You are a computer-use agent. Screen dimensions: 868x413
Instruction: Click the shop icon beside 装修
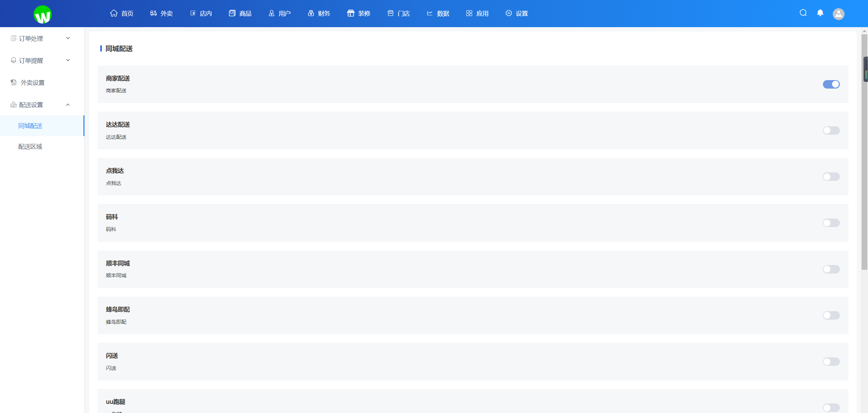pos(351,13)
